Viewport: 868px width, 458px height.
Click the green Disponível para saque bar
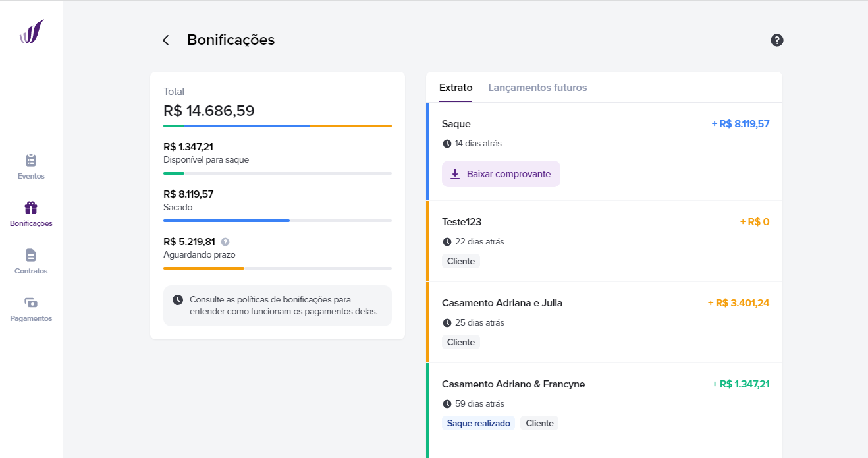[277, 173]
